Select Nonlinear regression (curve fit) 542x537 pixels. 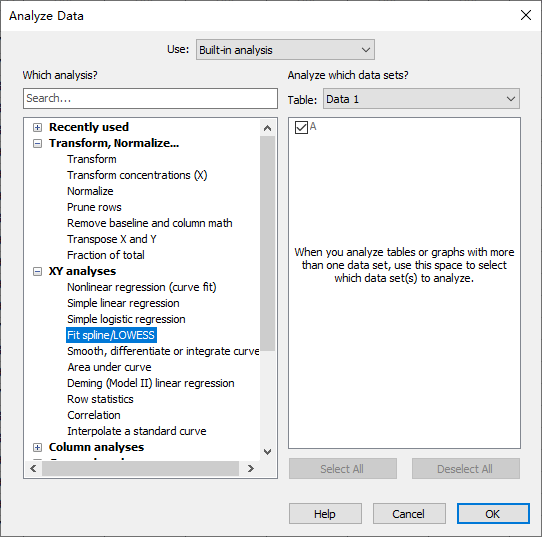click(142, 287)
